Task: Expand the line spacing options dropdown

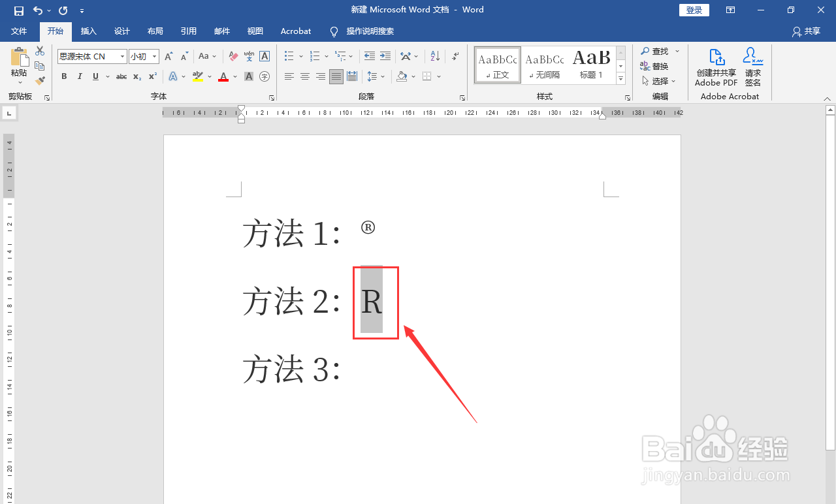Action: tap(382, 76)
